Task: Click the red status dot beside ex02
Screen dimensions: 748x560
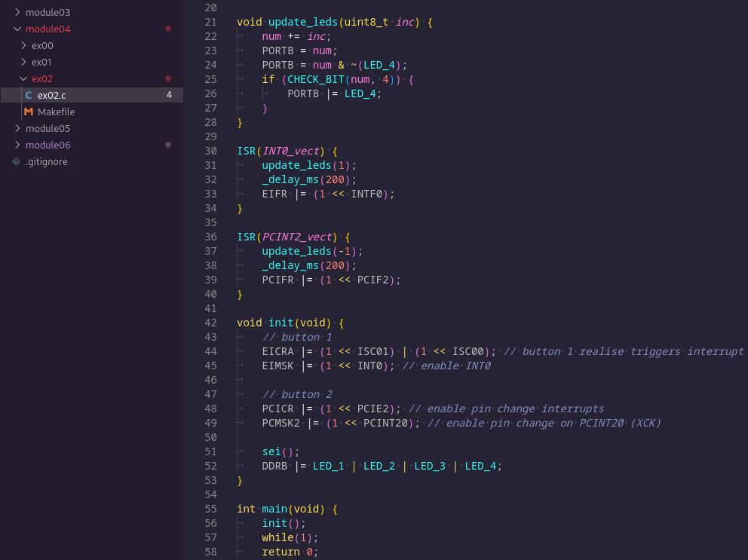Action: [168, 78]
